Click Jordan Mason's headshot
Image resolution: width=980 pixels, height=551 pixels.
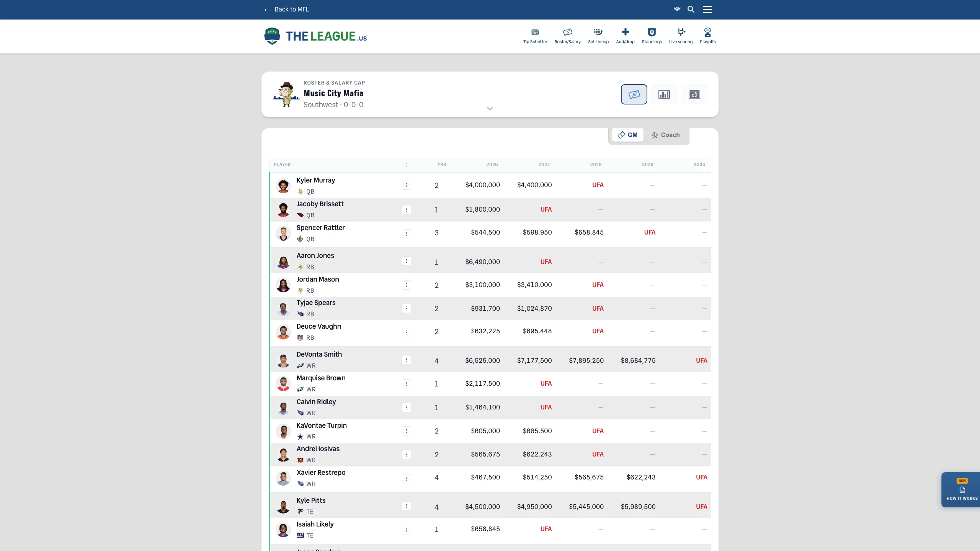[x=283, y=285]
